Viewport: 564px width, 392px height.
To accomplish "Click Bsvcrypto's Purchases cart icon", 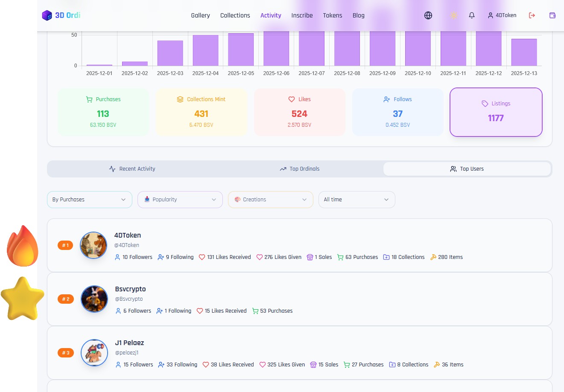I will point(255,311).
